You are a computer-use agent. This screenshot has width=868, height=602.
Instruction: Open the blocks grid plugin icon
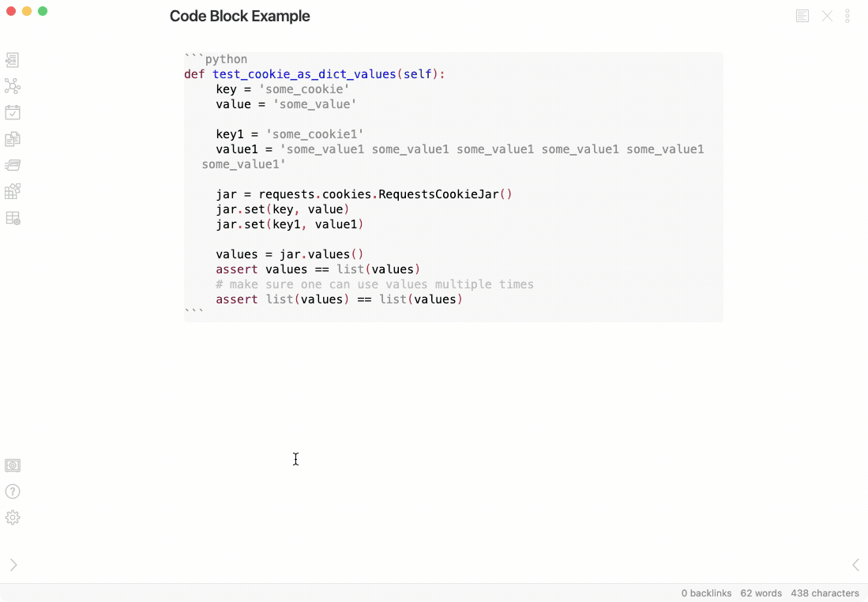12,192
